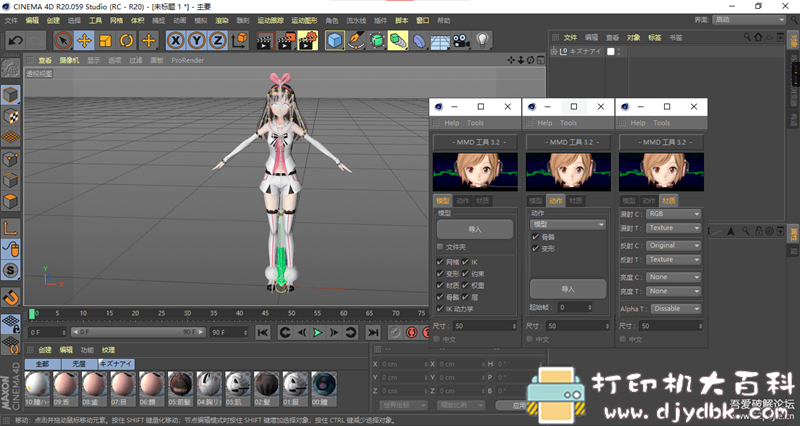Toggle the Z axis lock
This screenshot has width=800, height=426.
coord(218,40)
